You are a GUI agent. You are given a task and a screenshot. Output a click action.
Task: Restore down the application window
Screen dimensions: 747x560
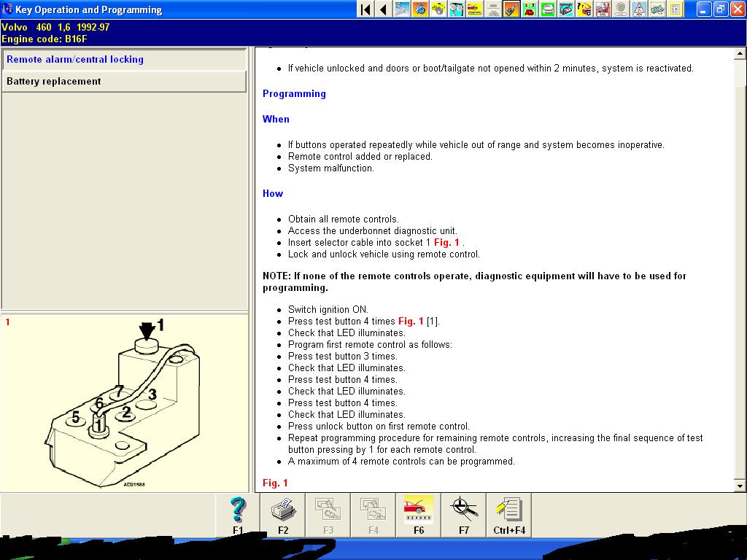tap(720, 9)
